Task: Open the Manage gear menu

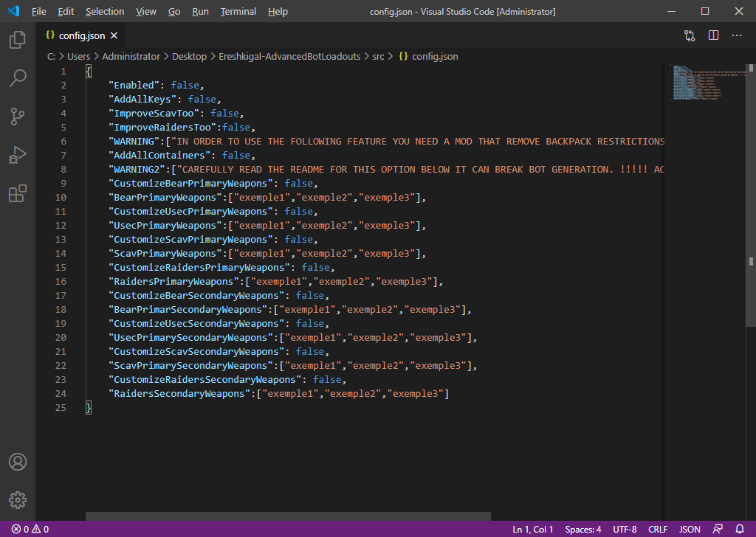Action: pyautogui.click(x=18, y=500)
